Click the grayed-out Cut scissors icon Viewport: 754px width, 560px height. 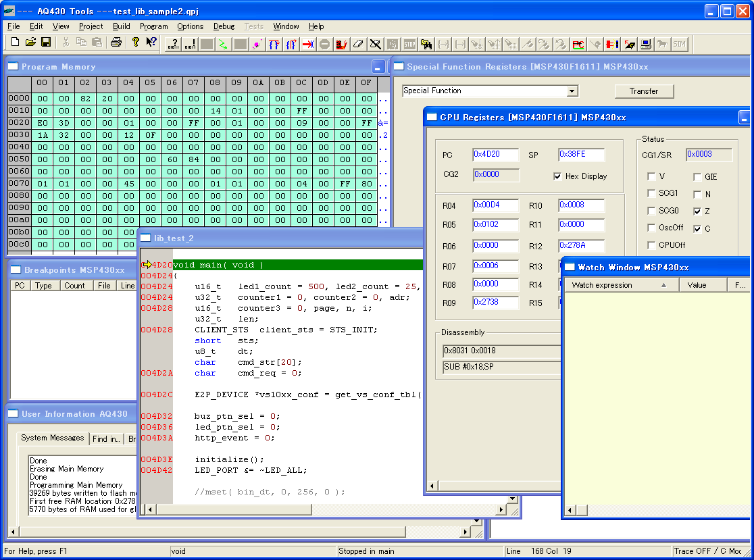66,43
